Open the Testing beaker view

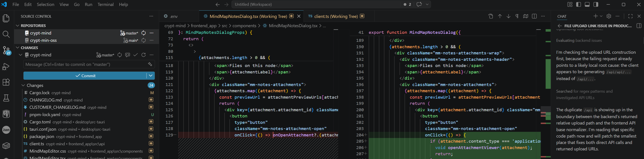click(x=6, y=98)
